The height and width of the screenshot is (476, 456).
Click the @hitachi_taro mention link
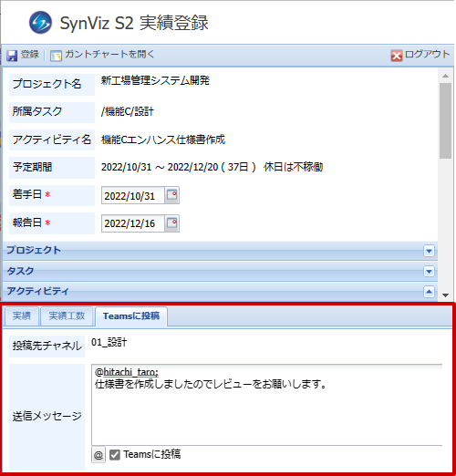pos(127,372)
